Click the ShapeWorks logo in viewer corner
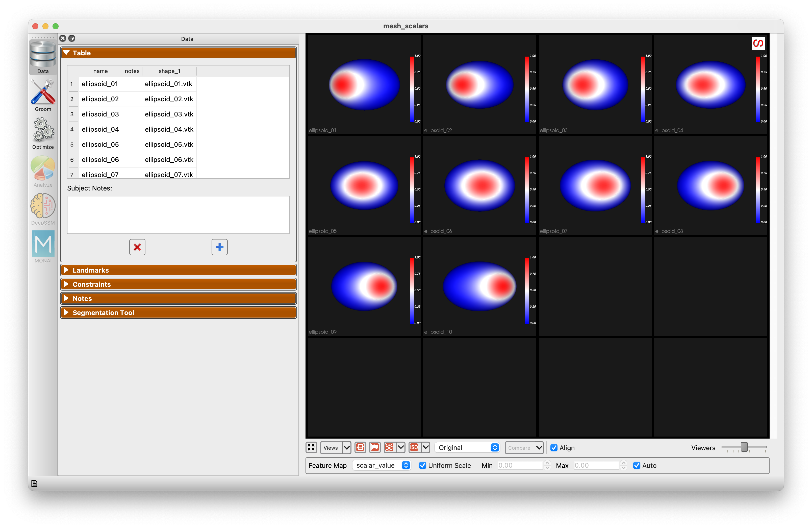812x528 pixels. (758, 43)
